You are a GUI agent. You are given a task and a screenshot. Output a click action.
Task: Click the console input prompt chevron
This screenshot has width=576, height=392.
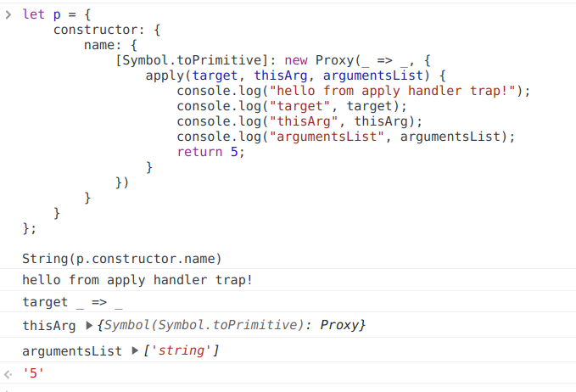pyautogui.click(x=8, y=15)
